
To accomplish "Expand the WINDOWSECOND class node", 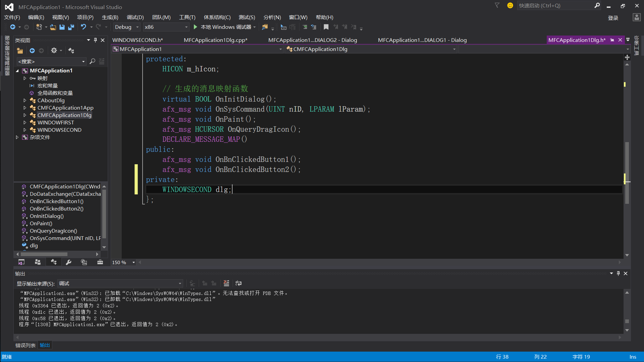I will click(x=25, y=130).
